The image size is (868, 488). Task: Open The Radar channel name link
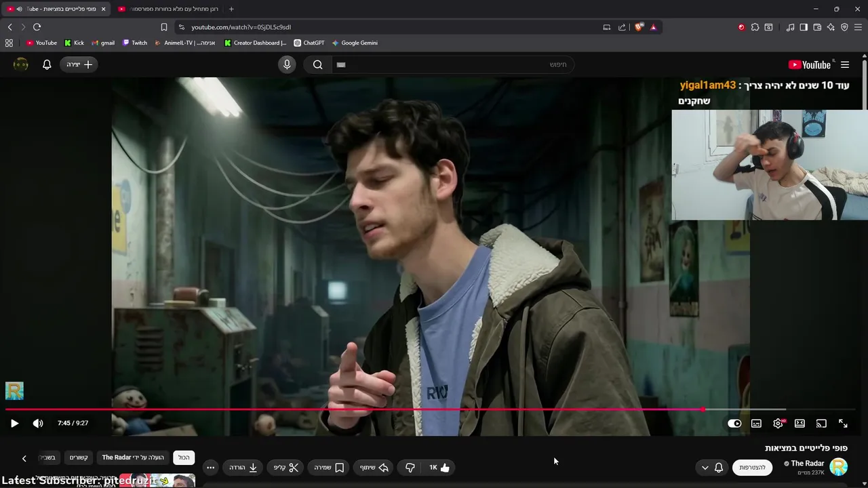(x=808, y=464)
